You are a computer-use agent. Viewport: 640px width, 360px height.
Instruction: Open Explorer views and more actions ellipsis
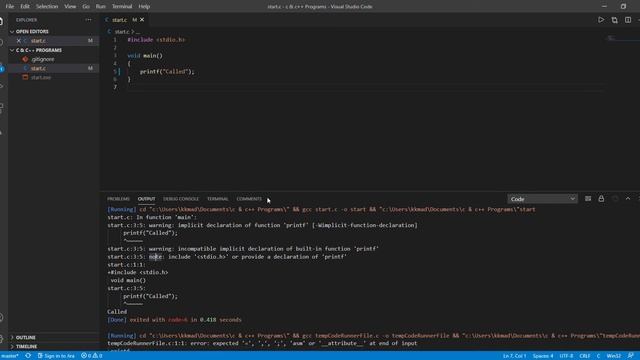coord(88,20)
